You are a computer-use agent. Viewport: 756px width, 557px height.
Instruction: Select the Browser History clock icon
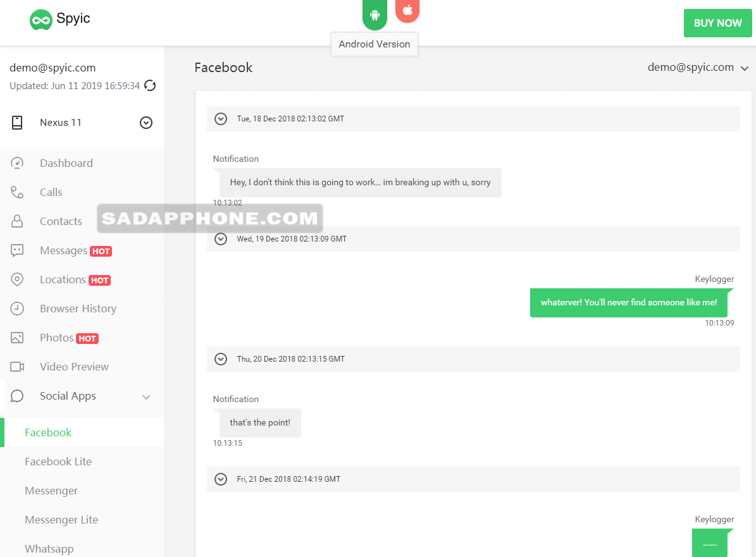17,308
